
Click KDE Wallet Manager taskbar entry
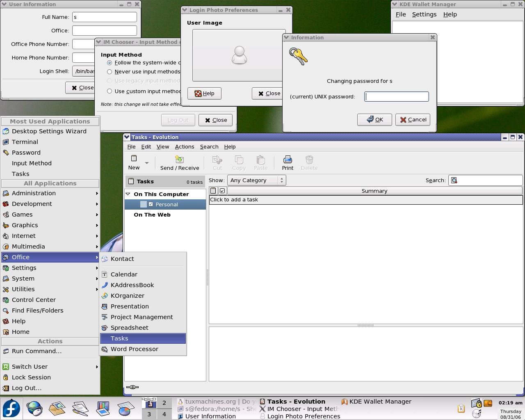[x=376, y=402]
